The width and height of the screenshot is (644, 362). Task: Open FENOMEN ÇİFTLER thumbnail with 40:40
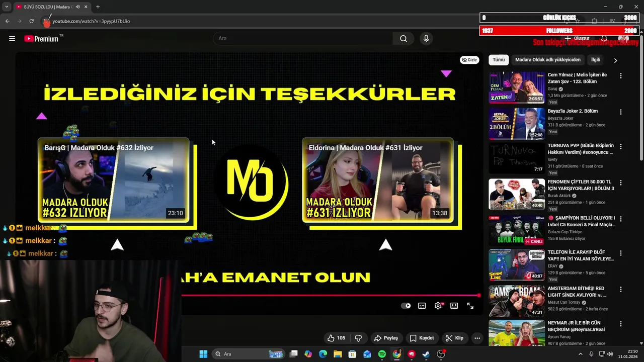point(517,194)
